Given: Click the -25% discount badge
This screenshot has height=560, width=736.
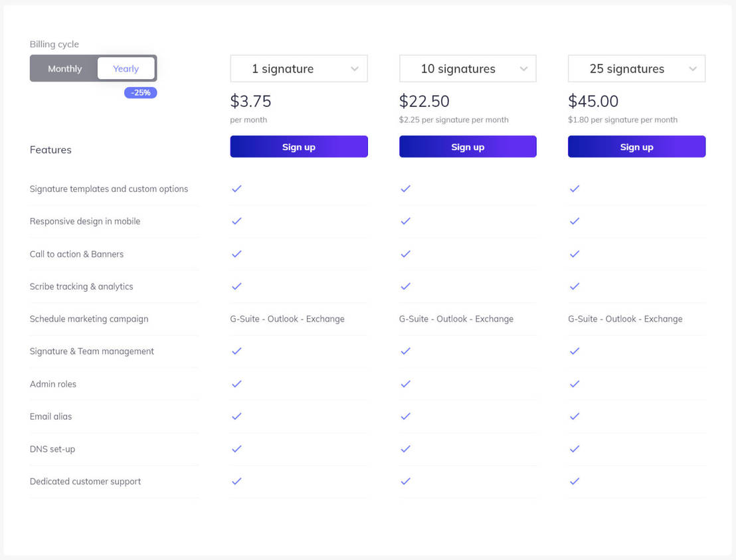Looking at the screenshot, I should [140, 92].
